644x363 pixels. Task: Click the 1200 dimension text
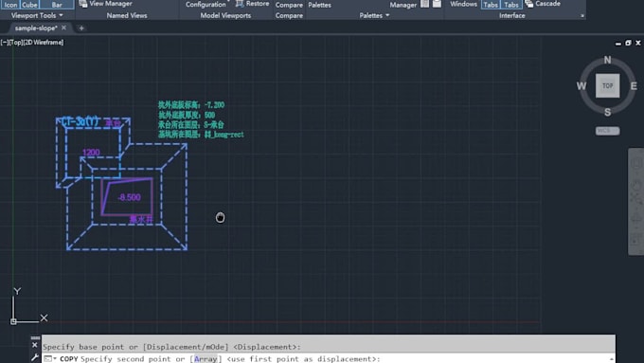(91, 153)
